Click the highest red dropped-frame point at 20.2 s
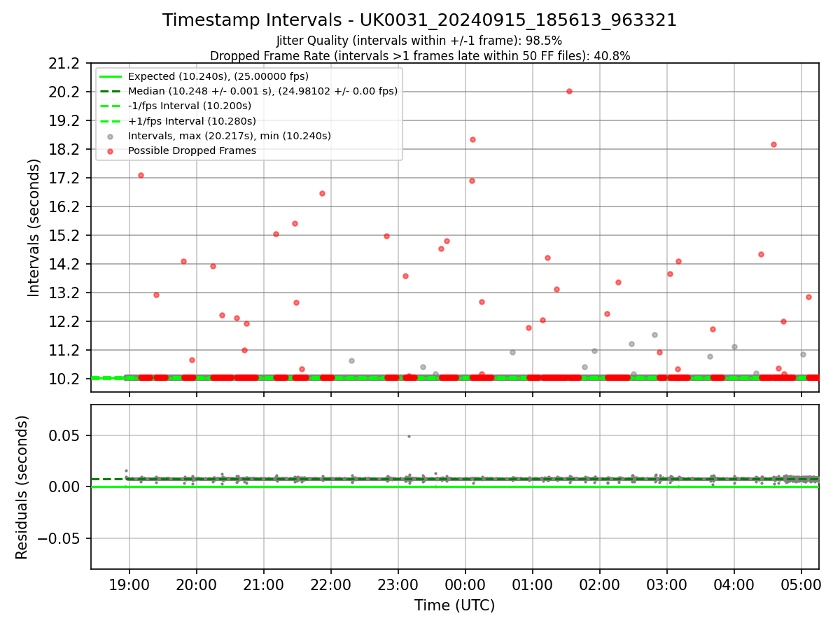Image resolution: width=840 pixels, height=630 pixels. pos(569,91)
